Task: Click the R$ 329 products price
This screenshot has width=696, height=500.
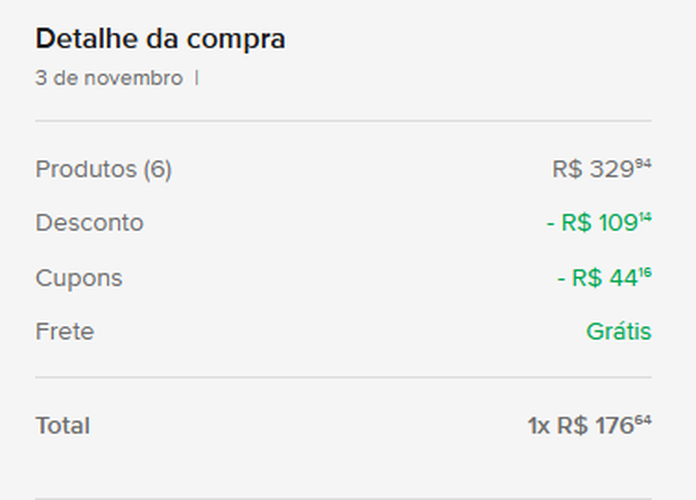Action: (592, 170)
